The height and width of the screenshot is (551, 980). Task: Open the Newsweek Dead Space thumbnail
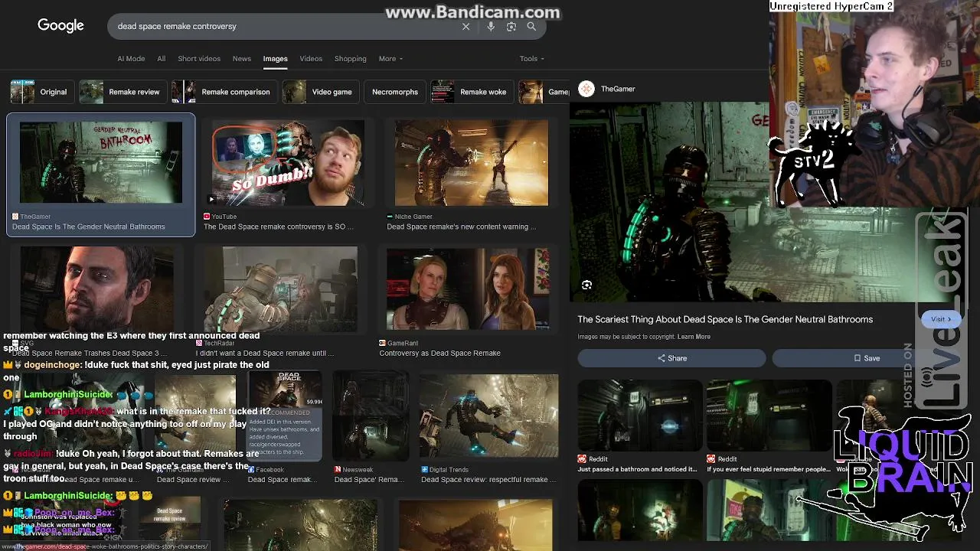click(370, 416)
